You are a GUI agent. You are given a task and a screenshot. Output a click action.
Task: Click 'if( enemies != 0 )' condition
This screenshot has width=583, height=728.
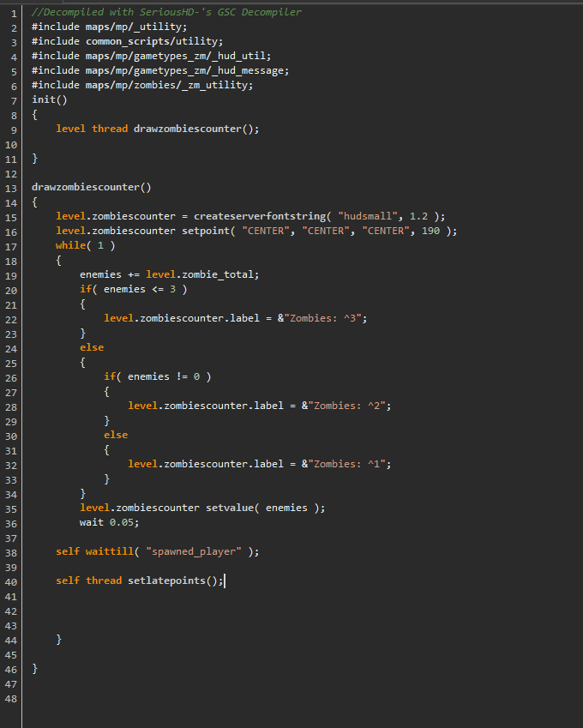(x=158, y=376)
